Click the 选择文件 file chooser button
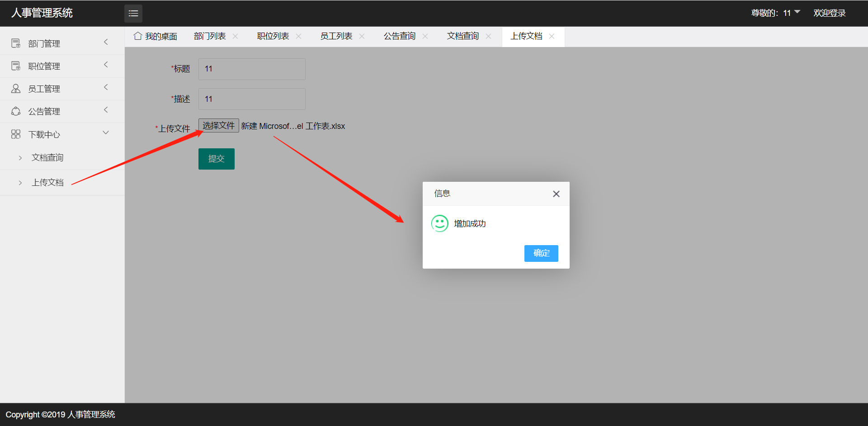The width and height of the screenshot is (868, 426). (218, 126)
